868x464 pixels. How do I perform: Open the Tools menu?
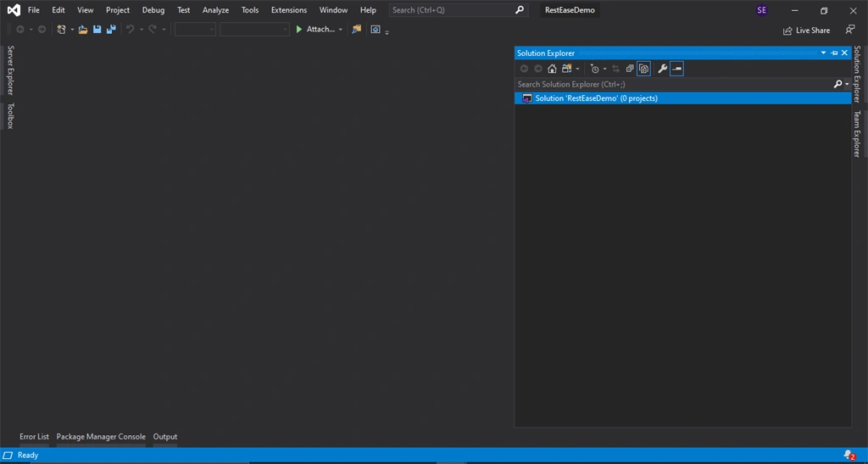pos(250,10)
